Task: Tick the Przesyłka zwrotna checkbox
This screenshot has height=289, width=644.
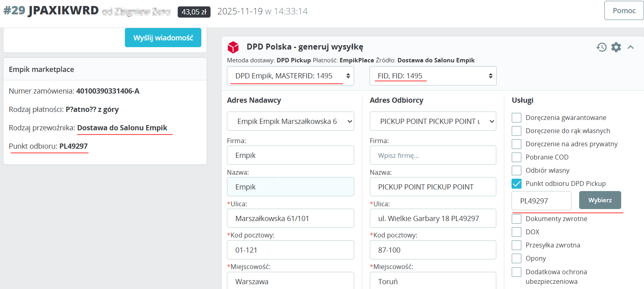Action: click(517, 245)
